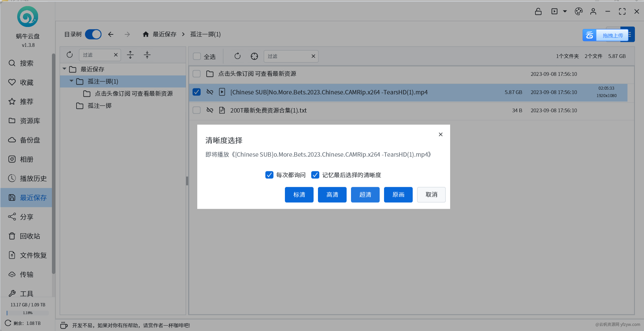Viewport: 644px width, 331px height.
Task: Uncheck 每次都询问 checkbox
Action: [x=269, y=175]
